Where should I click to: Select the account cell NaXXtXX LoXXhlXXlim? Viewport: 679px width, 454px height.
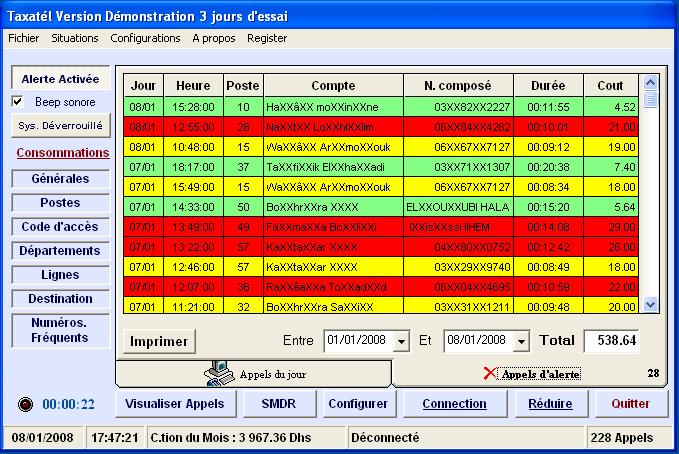tap(333, 127)
